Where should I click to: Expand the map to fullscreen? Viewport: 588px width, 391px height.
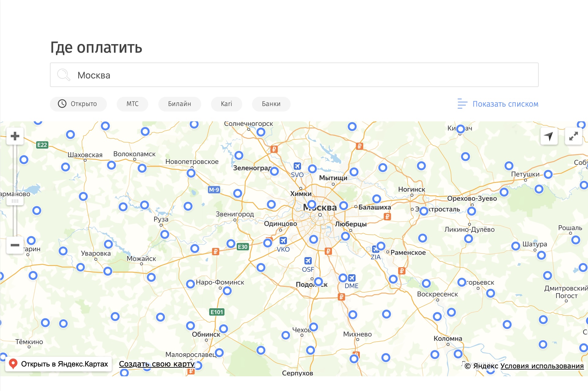[573, 136]
